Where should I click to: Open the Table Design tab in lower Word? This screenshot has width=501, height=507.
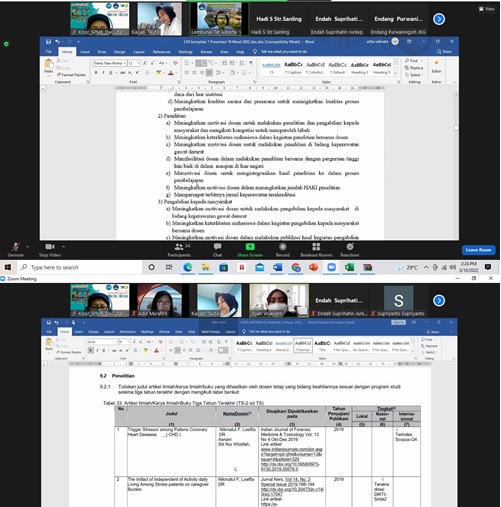tap(210, 332)
